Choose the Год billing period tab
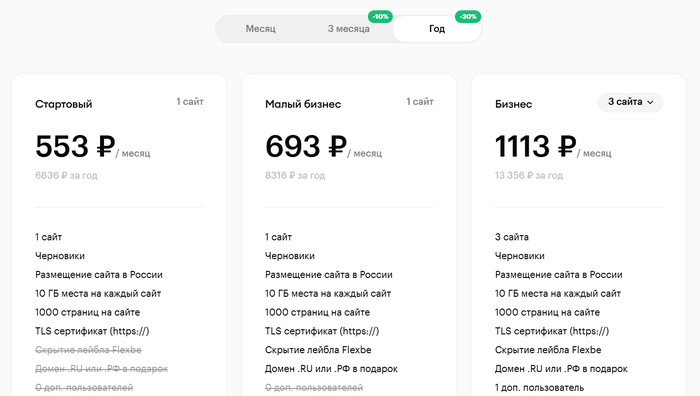The width and height of the screenshot is (700, 396). click(x=437, y=29)
